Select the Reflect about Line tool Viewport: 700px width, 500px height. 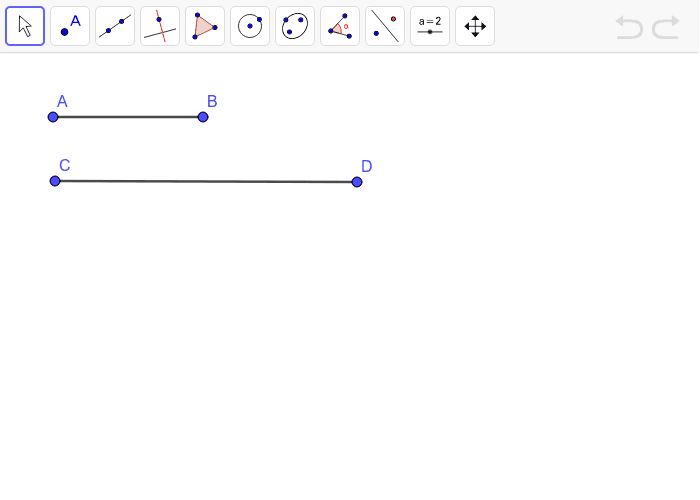tap(385, 26)
